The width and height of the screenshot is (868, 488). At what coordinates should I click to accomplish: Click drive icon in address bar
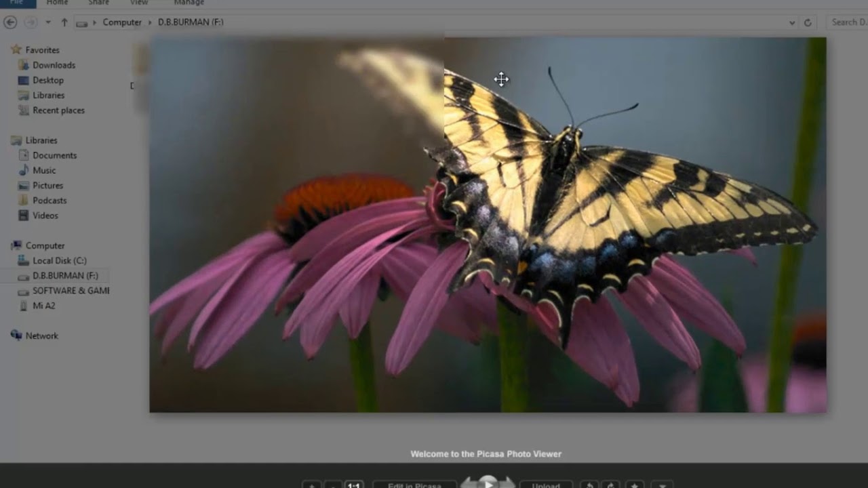click(x=82, y=23)
